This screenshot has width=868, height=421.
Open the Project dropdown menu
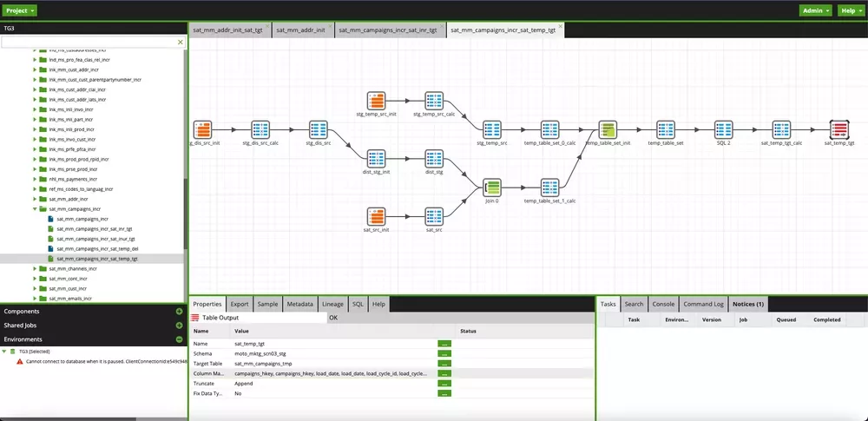(x=21, y=10)
